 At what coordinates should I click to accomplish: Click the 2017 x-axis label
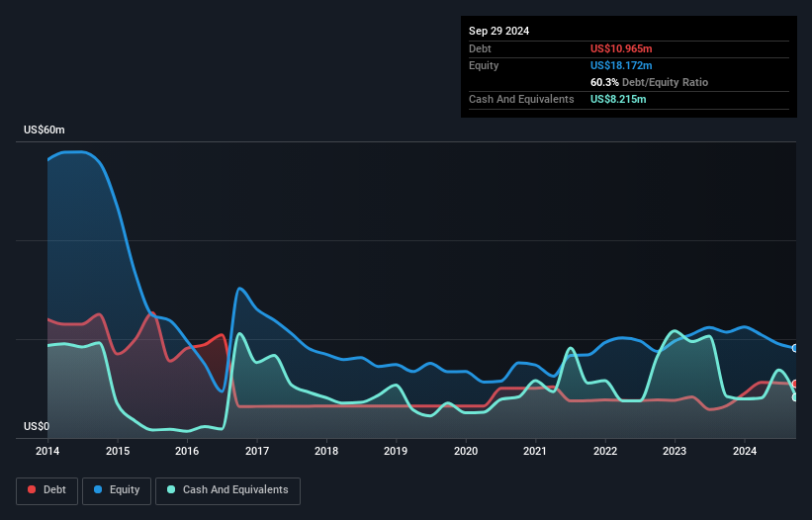[x=257, y=451]
